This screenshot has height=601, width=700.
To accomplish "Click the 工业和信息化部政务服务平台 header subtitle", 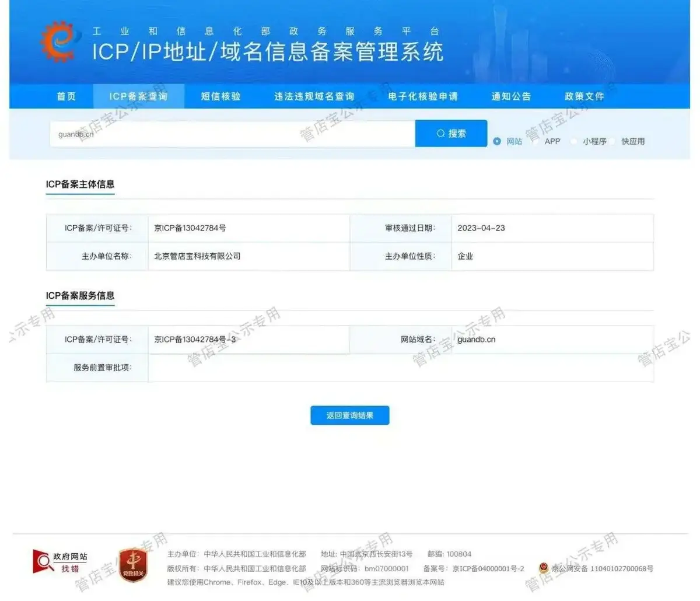I will (x=265, y=32).
